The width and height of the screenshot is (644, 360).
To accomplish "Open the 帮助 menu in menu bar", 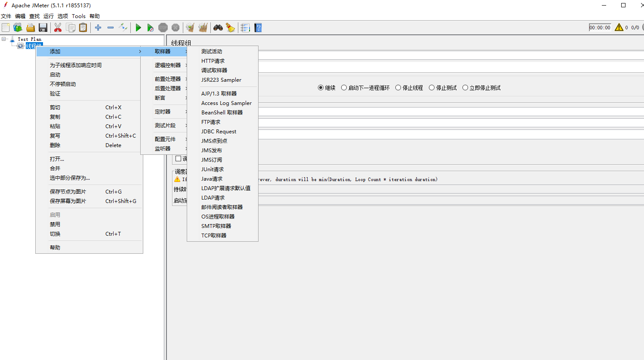I will click(x=95, y=16).
